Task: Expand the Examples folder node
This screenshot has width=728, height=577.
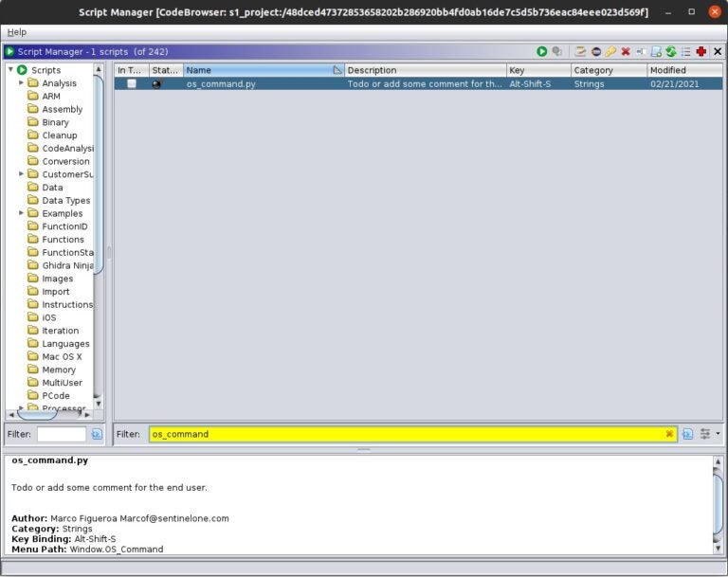Action: (x=22, y=214)
